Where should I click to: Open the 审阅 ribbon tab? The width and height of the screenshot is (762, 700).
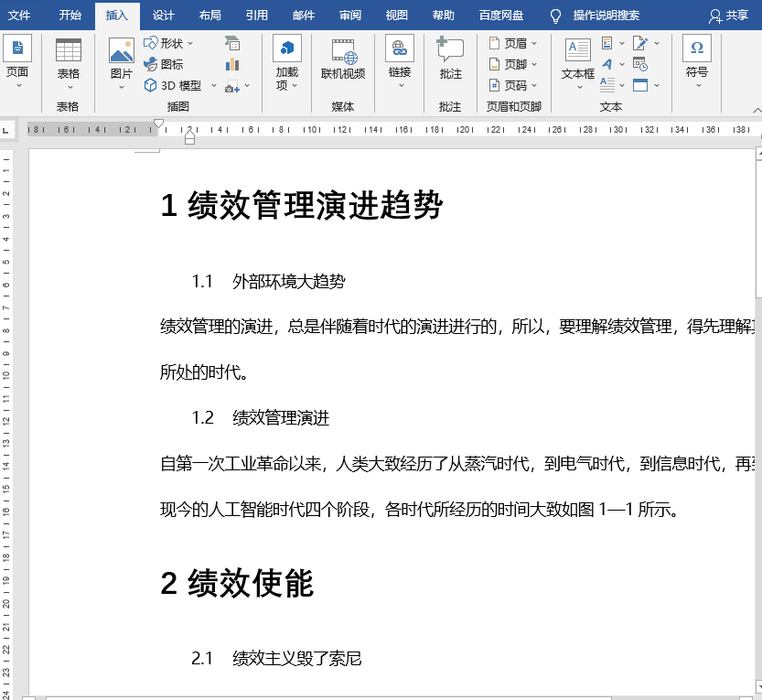[349, 15]
